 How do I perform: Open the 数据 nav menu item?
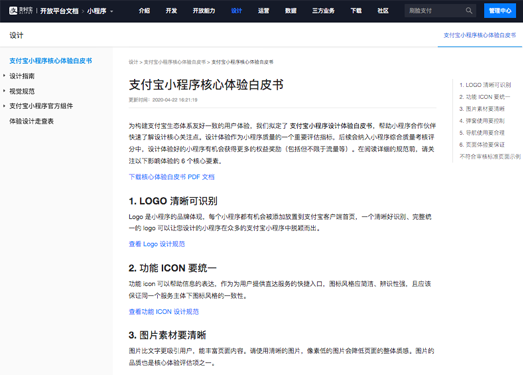pyautogui.click(x=291, y=11)
